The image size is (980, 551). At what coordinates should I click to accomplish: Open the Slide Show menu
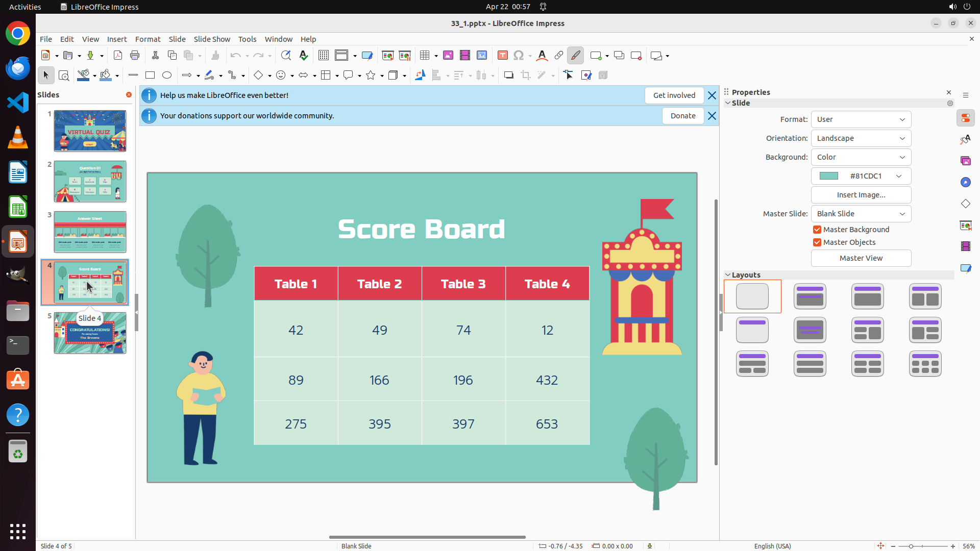coord(212,39)
